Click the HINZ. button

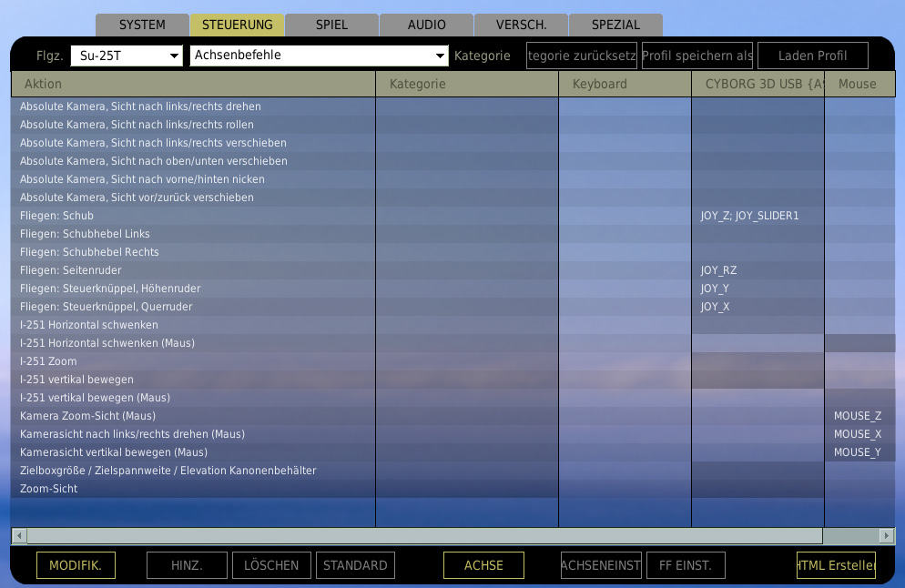click(x=187, y=565)
